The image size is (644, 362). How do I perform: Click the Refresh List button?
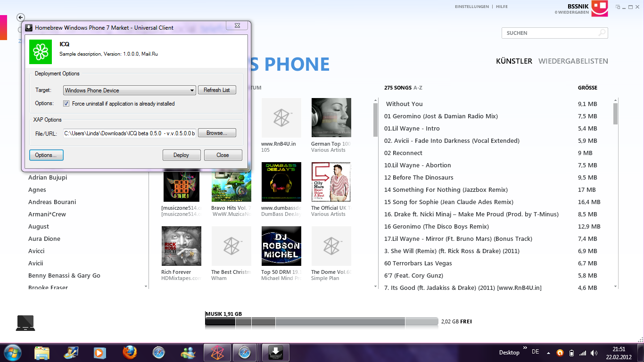pyautogui.click(x=217, y=90)
